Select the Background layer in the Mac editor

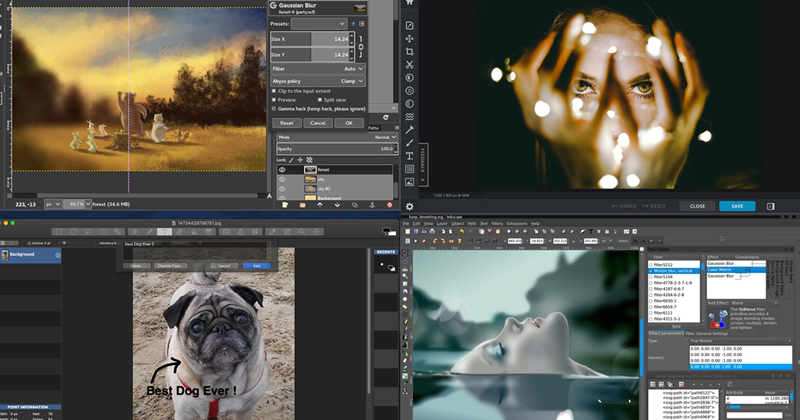click(31, 255)
